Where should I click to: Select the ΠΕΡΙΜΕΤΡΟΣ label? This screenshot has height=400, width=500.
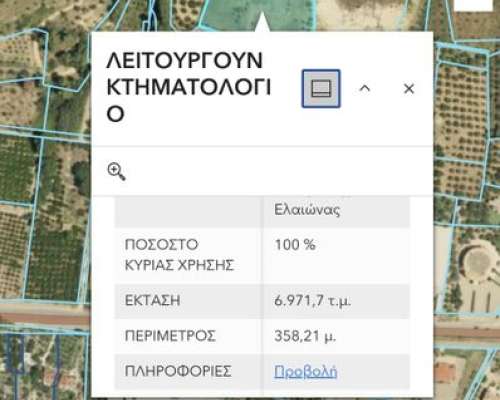coord(170,336)
